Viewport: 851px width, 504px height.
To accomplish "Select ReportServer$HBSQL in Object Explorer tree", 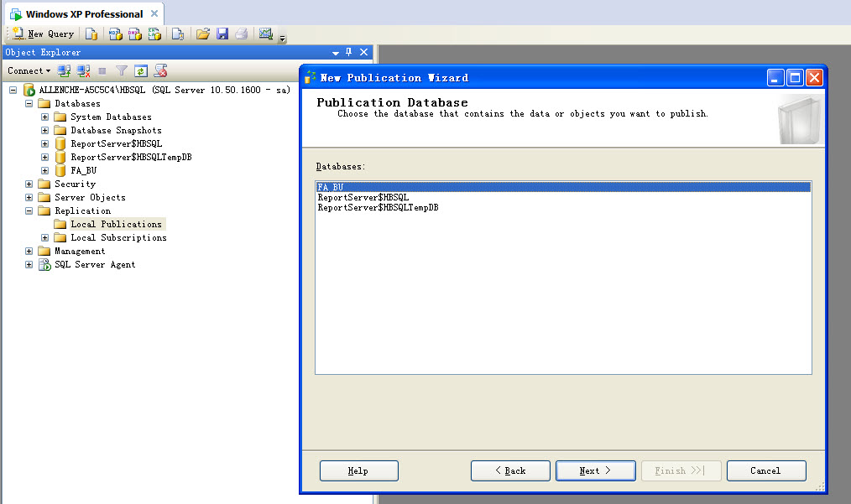I will 116,143.
